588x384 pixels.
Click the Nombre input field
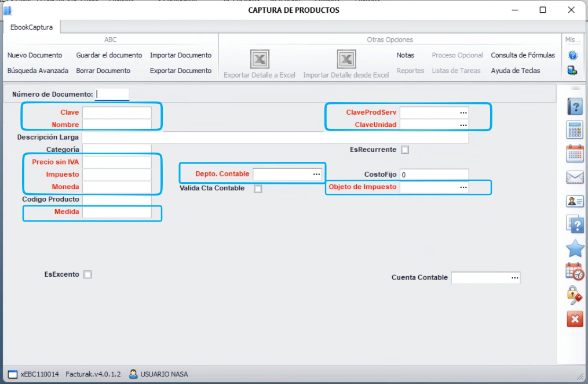click(x=117, y=125)
